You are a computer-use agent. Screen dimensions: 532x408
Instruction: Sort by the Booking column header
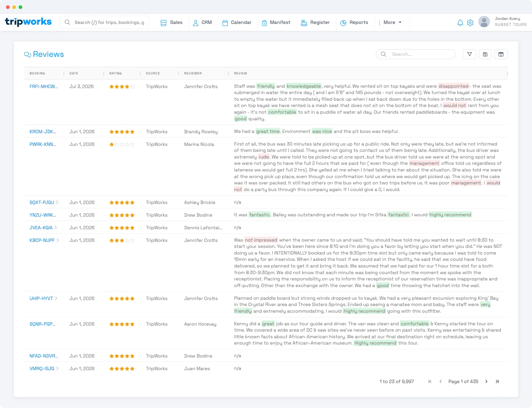click(x=37, y=73)
